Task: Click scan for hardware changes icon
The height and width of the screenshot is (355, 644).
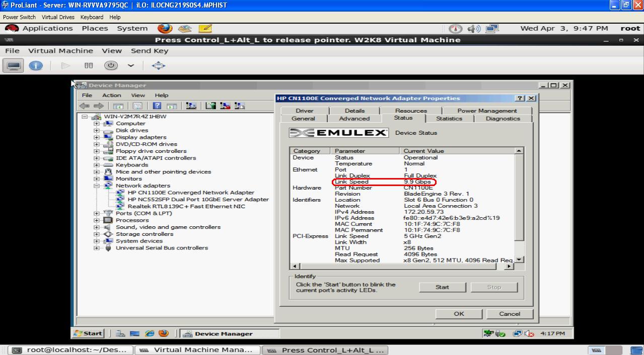Action: coord(191,106)
